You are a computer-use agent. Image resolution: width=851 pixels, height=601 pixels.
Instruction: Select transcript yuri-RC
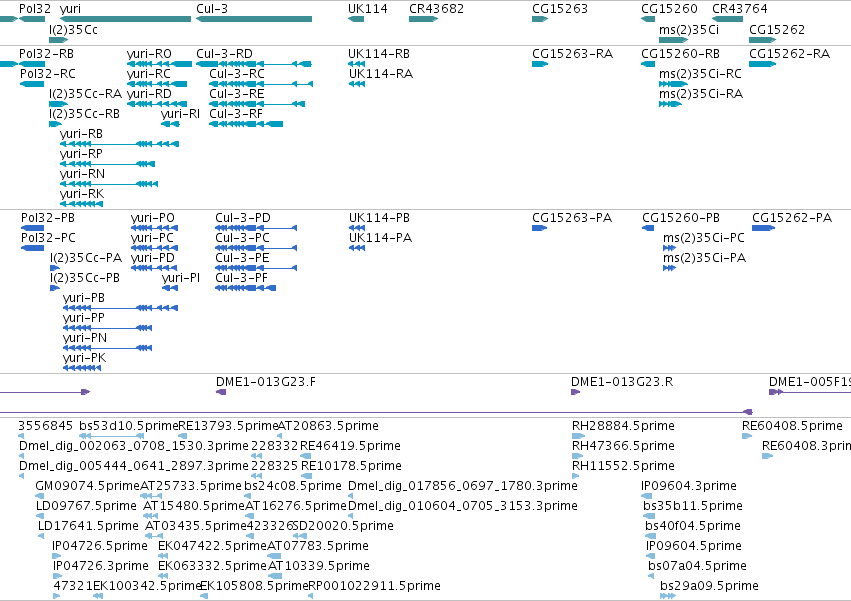click(x=157, y=84)
